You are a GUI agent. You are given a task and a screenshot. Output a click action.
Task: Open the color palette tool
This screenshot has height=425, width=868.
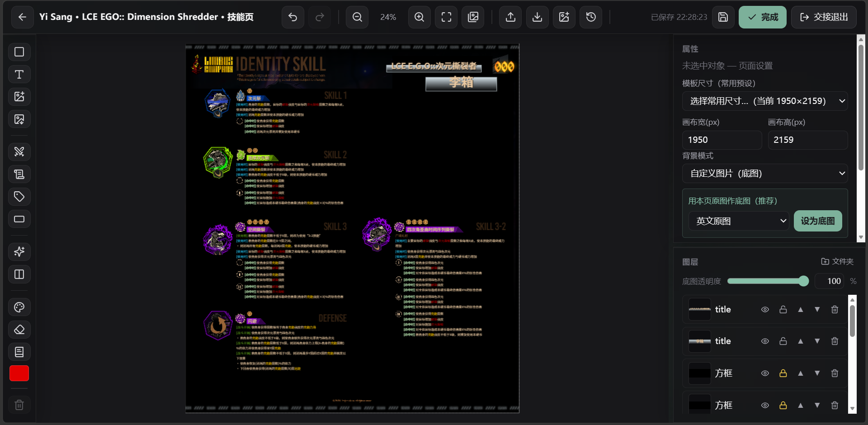[19, 307]
